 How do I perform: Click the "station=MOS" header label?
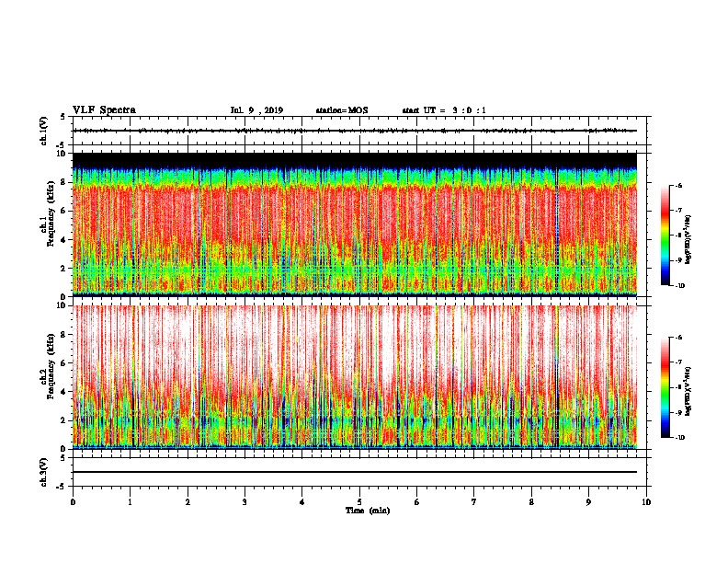(342, 110)
